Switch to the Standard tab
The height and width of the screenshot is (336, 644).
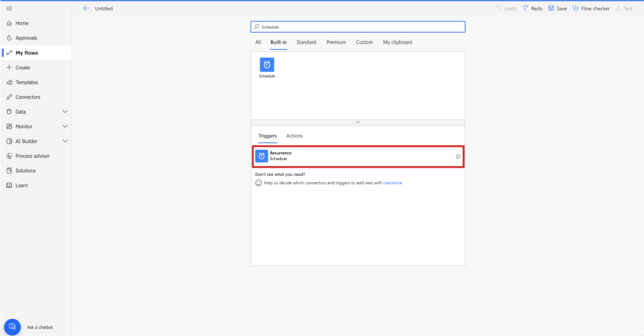pos(306,42)
